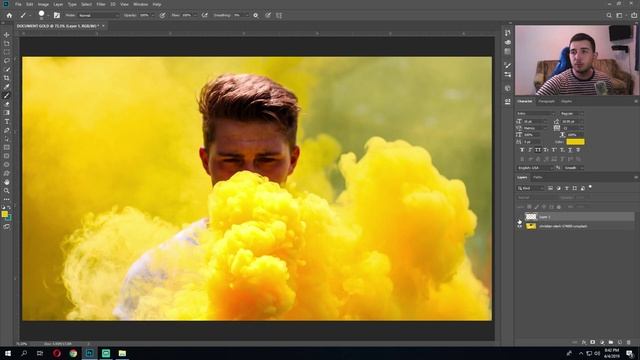Open Chrome from the taskbar
This screenshot has width=640, height=360.
pyautogui.click(x=73, y=353)
